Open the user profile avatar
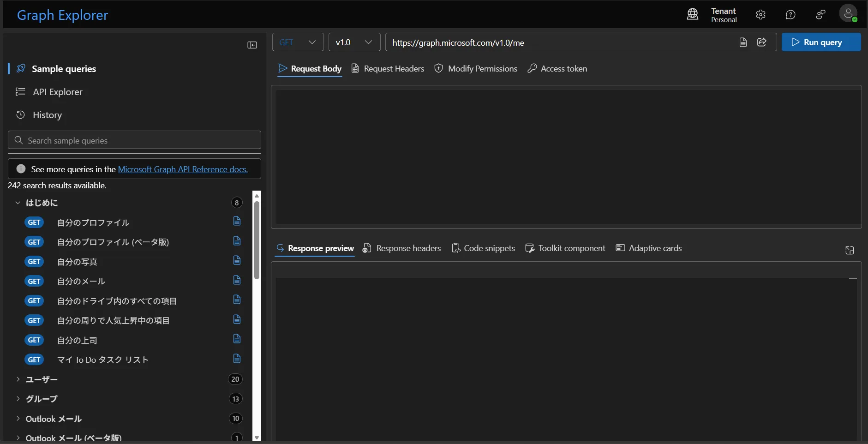 pos(848,13)
